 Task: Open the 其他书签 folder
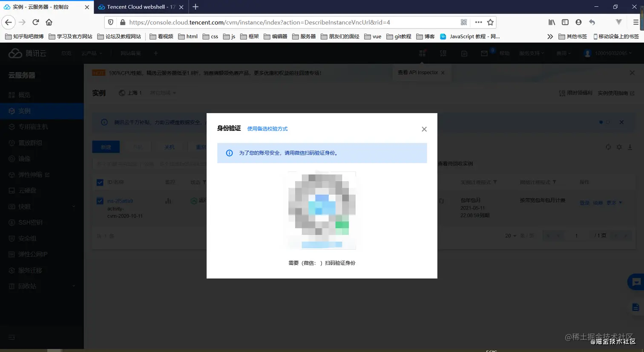click(x=572, y=37)
